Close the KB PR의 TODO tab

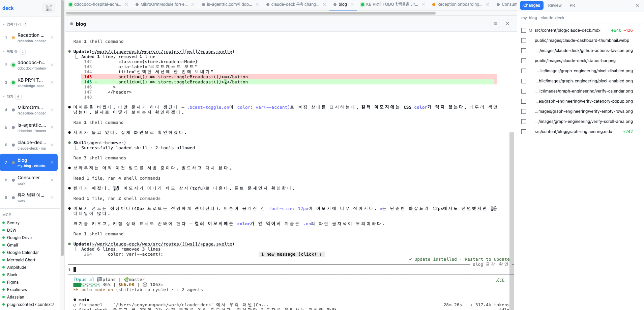point(423,4)
